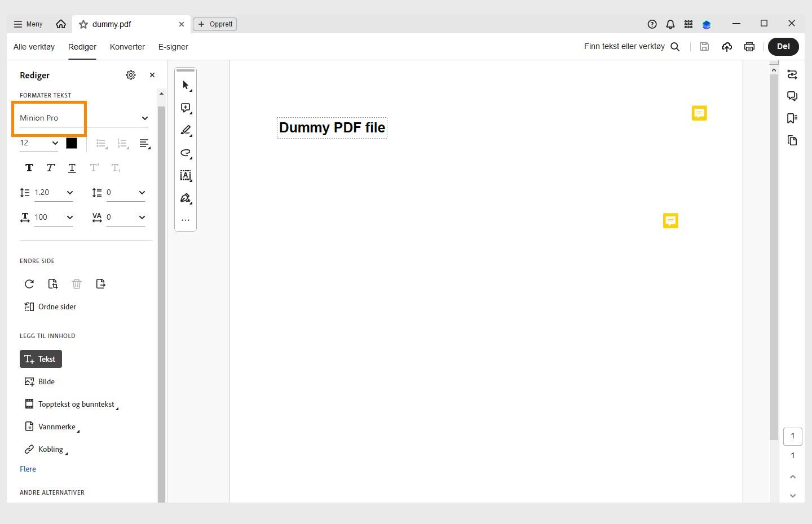Open the add comment tool
This screenshot has width=812, height=524.
[x=186, y=108]
